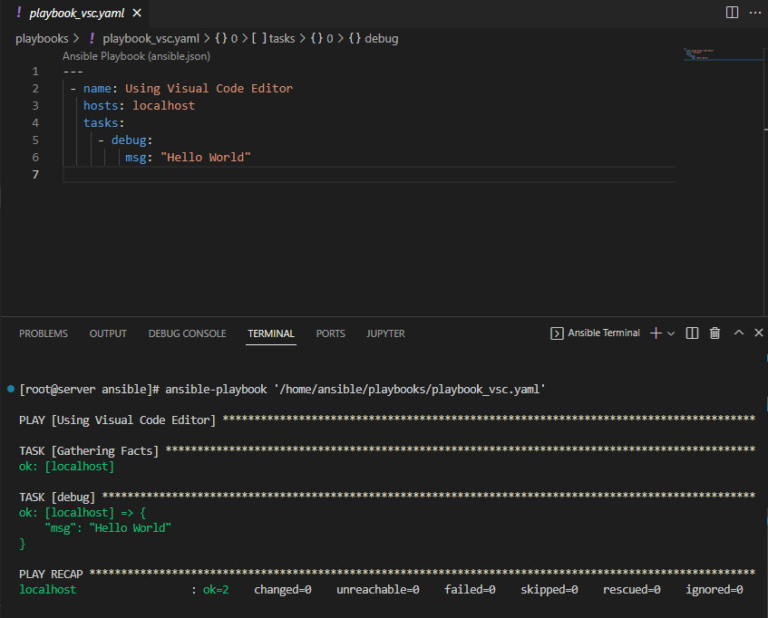
Task: Kill the terminal with the trash icon
Action: 715,333
